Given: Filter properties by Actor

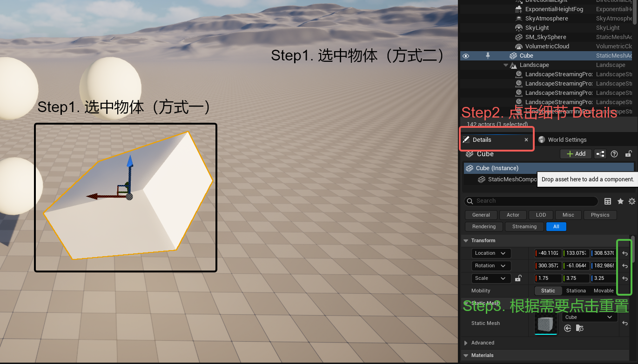Looking at the screenshot, I should (x=513, y=215).
